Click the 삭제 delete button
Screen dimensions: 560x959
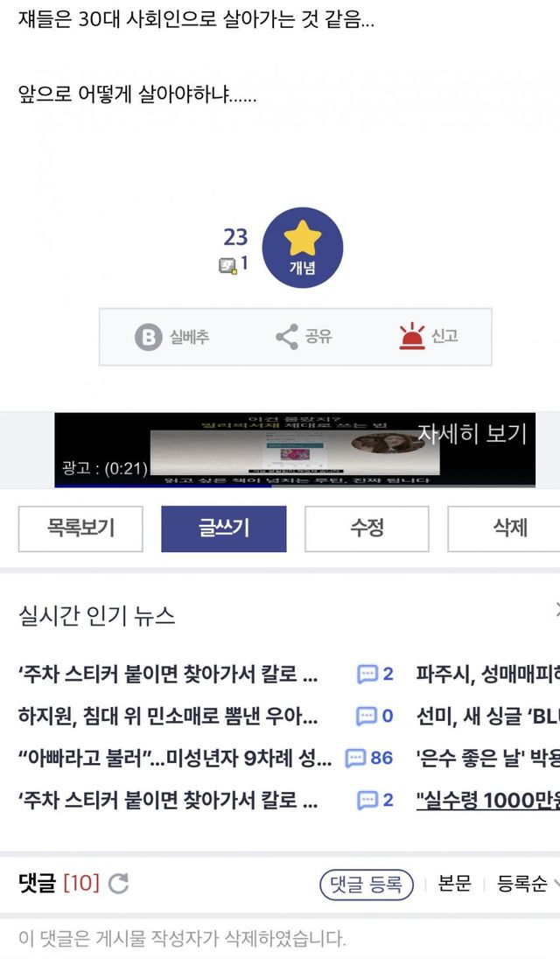(x=504, y=529)
